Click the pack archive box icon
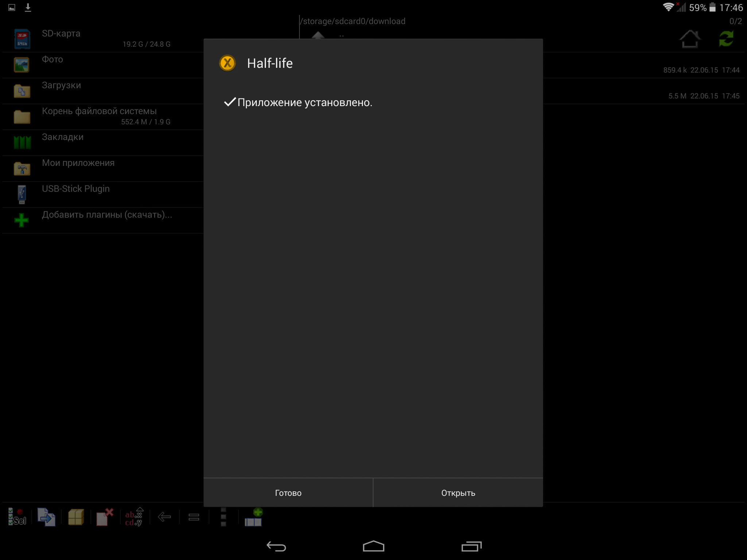747x560 pixels. point(76,517)
